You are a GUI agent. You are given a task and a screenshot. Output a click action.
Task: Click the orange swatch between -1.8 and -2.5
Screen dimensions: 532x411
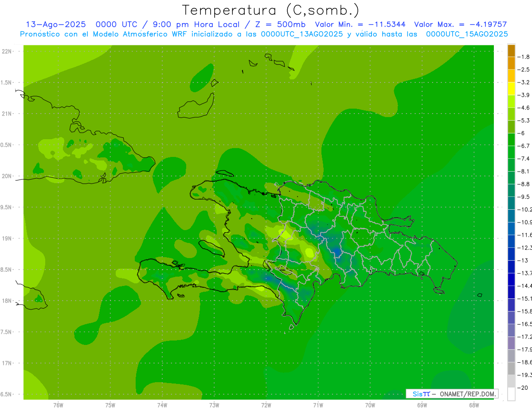(x=512, y=63)
